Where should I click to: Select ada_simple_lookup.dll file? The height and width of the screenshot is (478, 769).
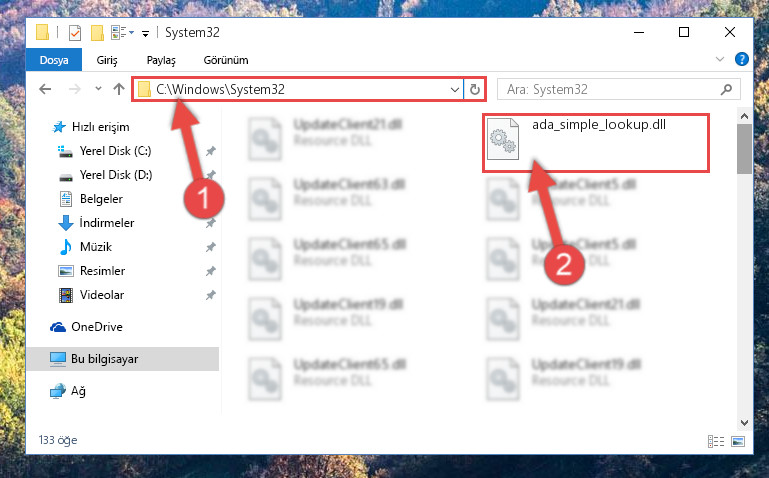(596, 143)
